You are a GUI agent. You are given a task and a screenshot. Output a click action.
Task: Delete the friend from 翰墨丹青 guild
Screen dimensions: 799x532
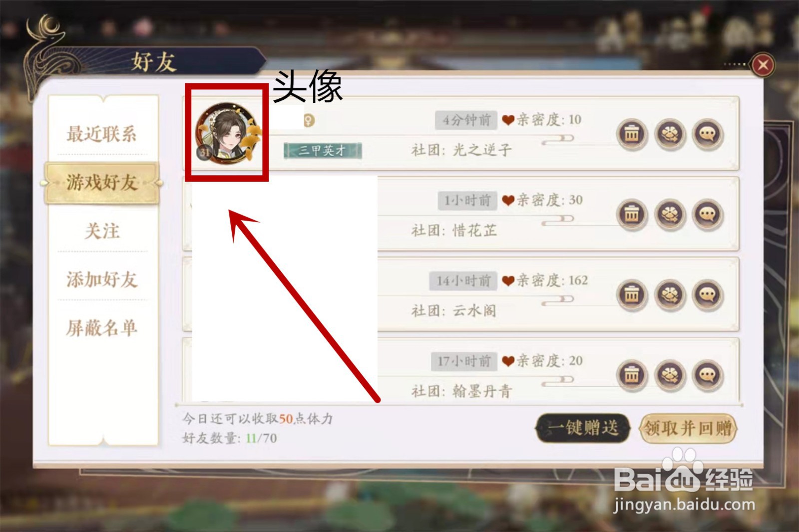click(x=632, y=375)
